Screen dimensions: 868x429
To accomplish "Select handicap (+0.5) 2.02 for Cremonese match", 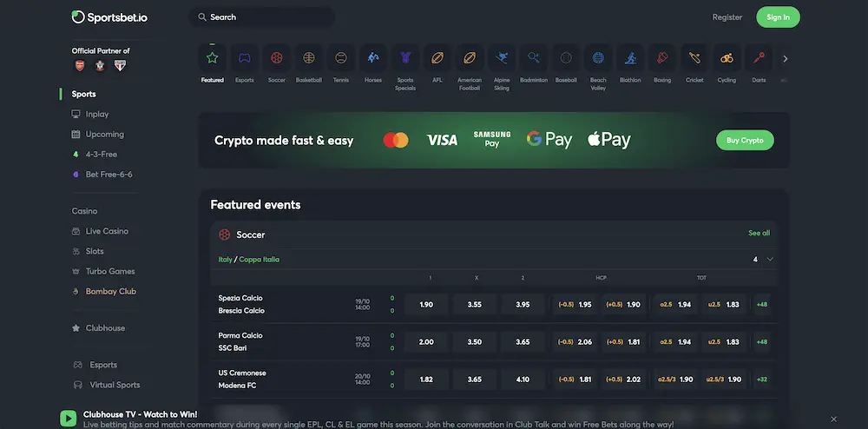I will coord(623,379).
